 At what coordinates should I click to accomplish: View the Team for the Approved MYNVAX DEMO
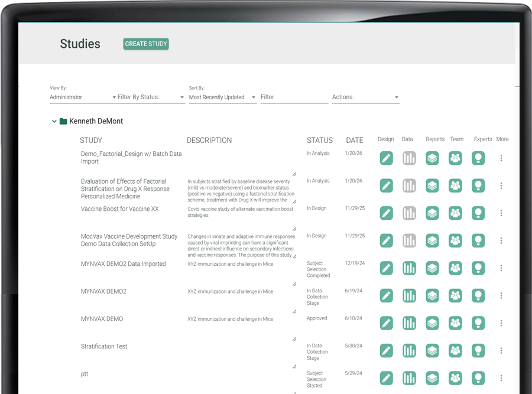pyautogui.click(x=455, y=323)
